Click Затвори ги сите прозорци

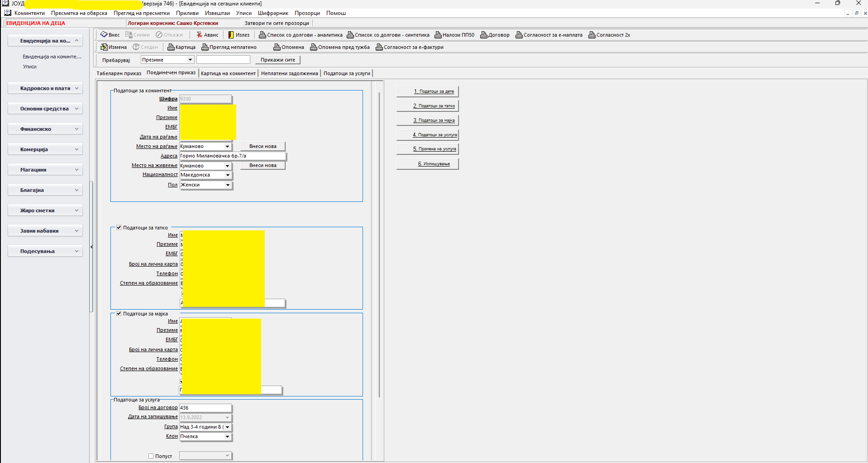pyautogui.click(x=277, y=23)
